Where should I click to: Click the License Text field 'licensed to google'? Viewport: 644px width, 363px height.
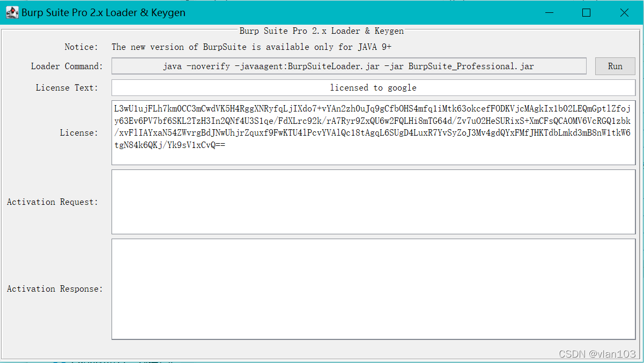373,88
